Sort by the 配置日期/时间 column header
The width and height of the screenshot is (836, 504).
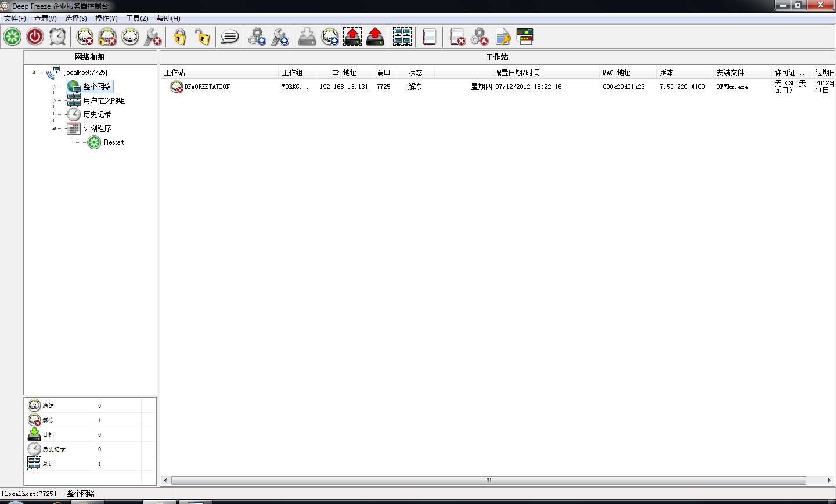pos(517,73)
